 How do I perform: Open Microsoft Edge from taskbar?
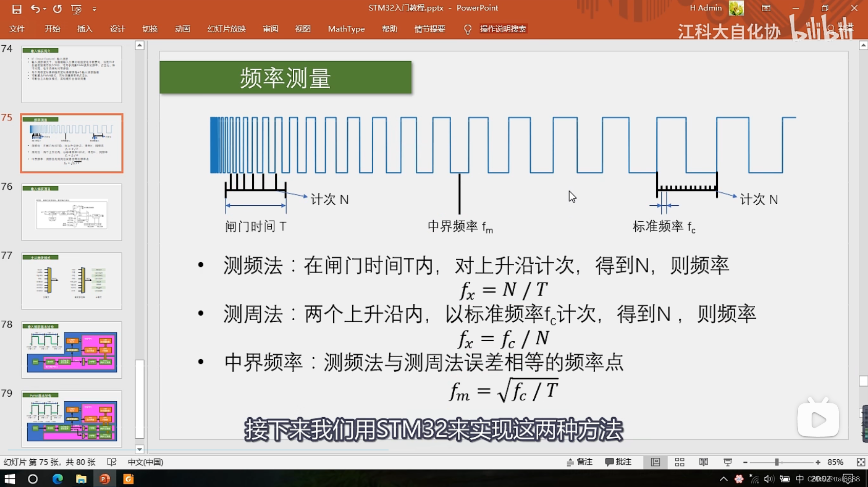pyautogui.click(x=57, y=479)
